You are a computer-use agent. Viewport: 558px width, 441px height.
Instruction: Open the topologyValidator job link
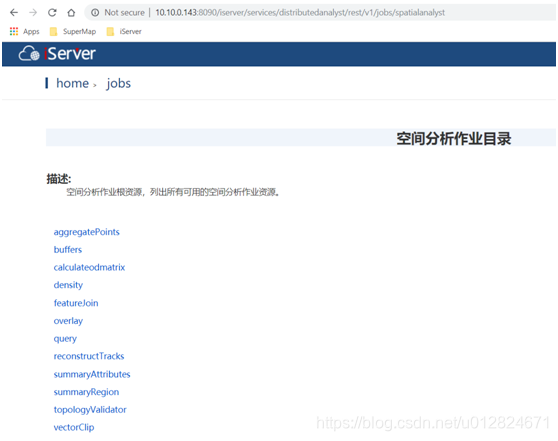click(x=90, y=410)
